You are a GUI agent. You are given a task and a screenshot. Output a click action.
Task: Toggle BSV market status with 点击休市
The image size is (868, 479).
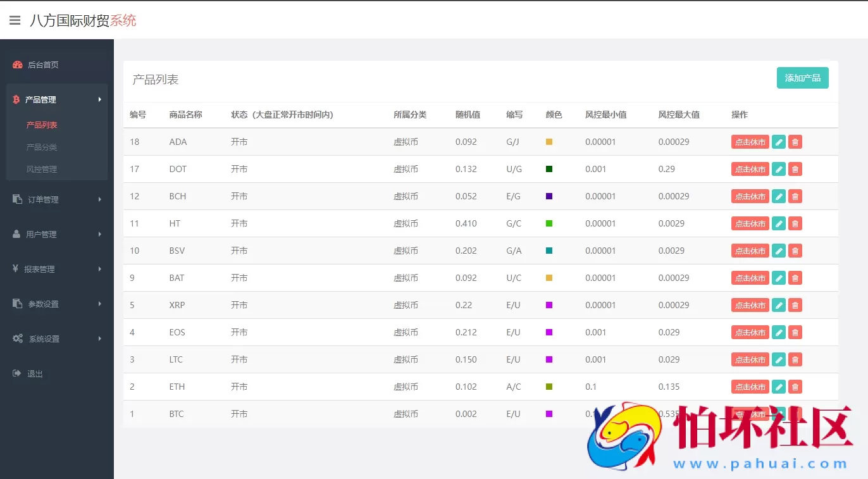point(750,251)
